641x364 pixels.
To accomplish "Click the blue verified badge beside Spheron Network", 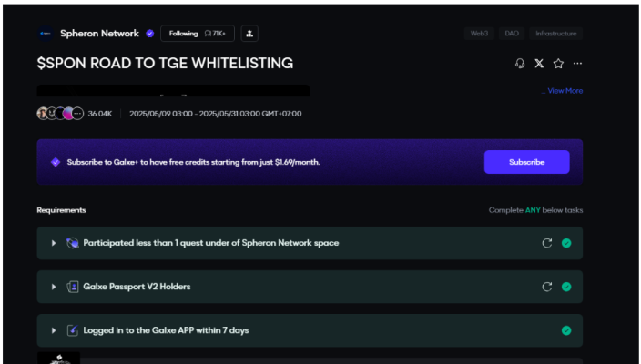I will click(x=150, y=34).
